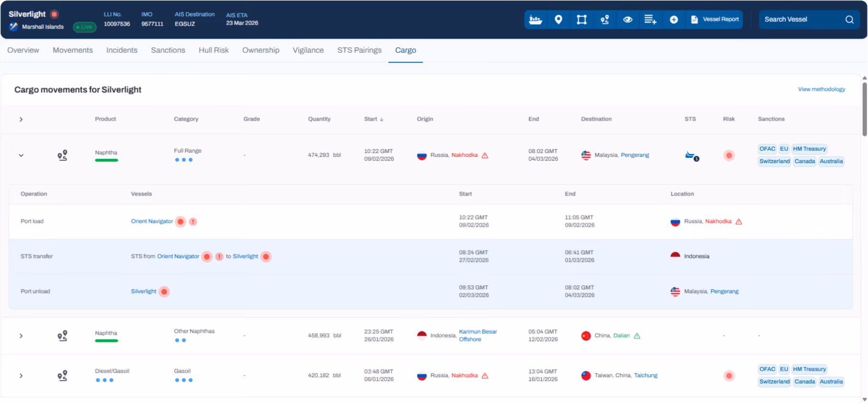The width and height of the screenshot is (868, 403).
Task: Open the View methodology link
Action: tap(821, 89)
